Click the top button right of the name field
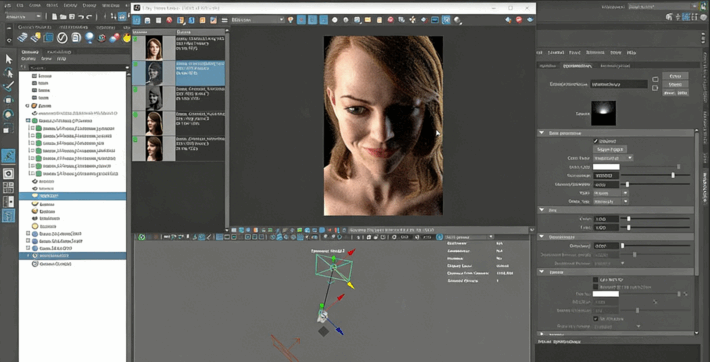 coord(675,76)
